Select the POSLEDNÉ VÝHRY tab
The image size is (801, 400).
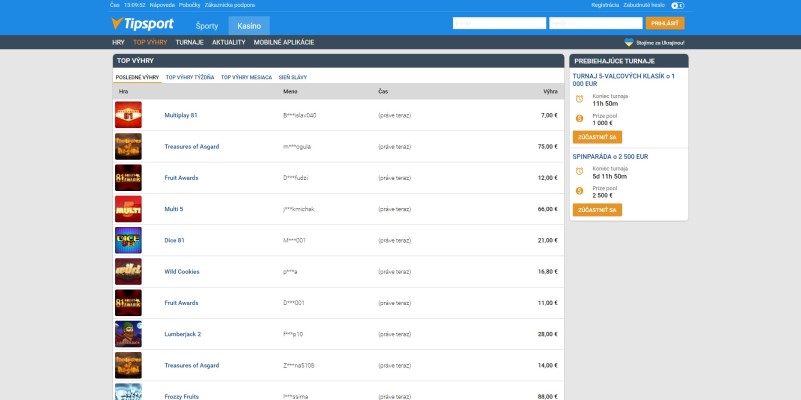click(x=137, y=78)
